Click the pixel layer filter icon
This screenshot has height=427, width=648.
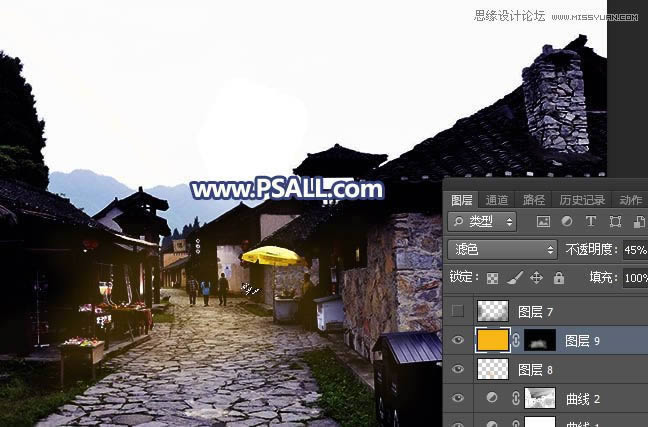coord(543,221)
